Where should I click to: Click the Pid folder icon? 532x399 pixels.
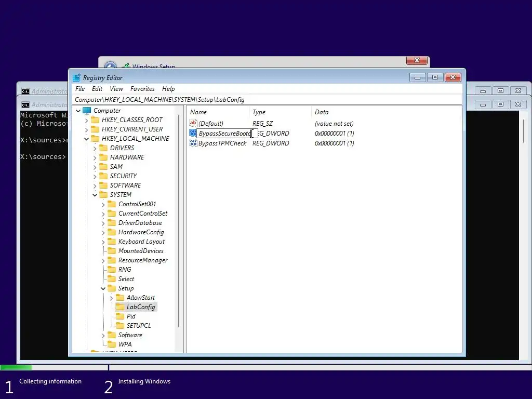click(x=120, y=316)
